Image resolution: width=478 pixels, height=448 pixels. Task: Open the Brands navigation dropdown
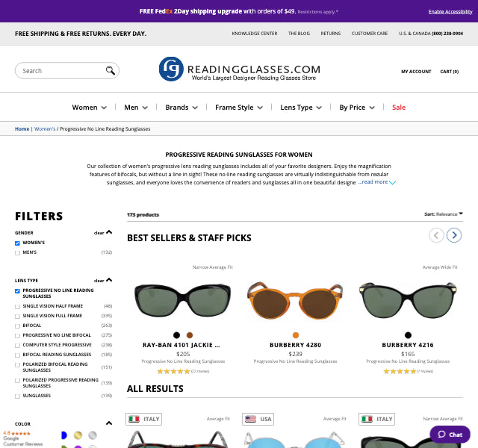[x=181, y=108]
